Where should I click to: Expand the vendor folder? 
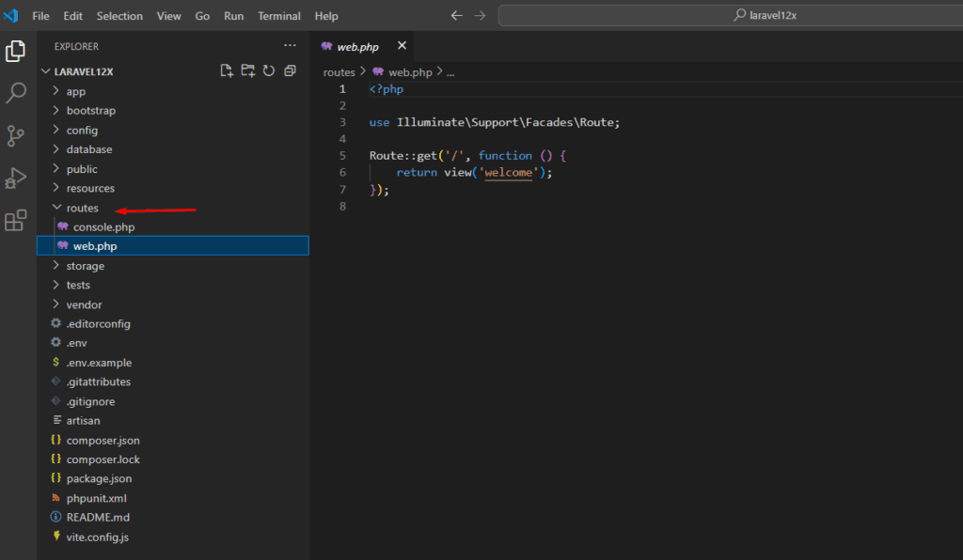click(84, 304)
